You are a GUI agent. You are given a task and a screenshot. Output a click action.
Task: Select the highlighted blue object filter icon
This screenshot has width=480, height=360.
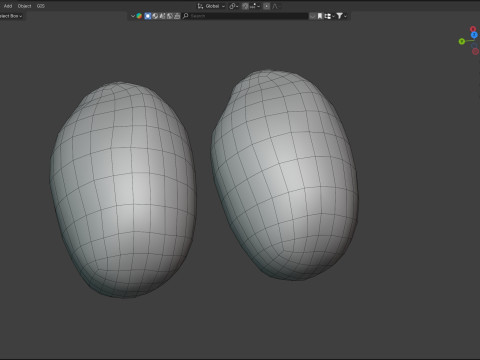click(148, 16)
